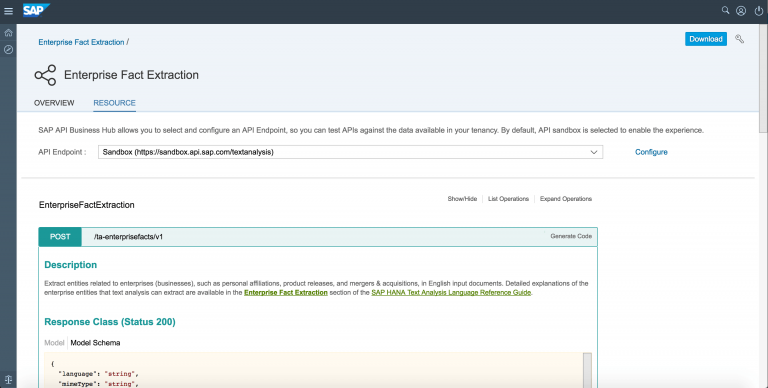Image resolution: width=768 pixels, height=388 pixels.
Task: Select the RESOURCE tab
Action: (115, 103)
